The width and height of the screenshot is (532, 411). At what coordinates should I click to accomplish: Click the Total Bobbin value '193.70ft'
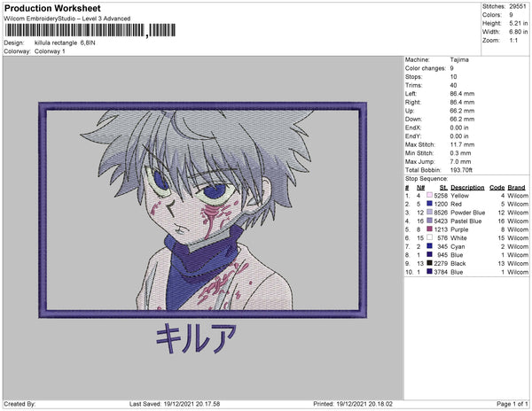click(461, 170)
